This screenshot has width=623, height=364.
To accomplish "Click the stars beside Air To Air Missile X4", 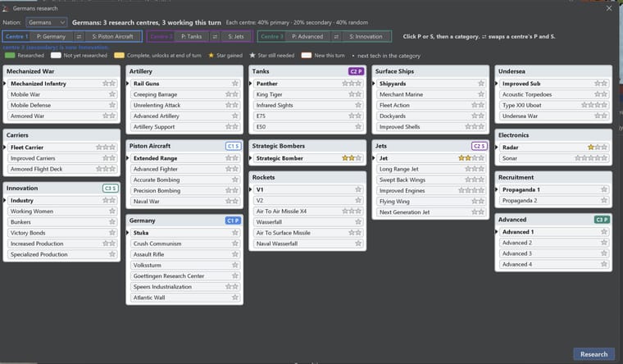I will (352, 211).
